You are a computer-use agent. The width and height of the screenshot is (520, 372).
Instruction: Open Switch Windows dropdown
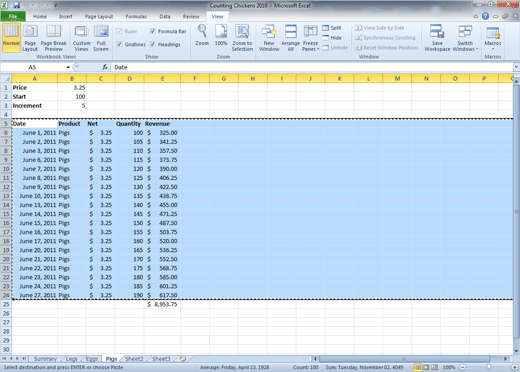(465, 38)
